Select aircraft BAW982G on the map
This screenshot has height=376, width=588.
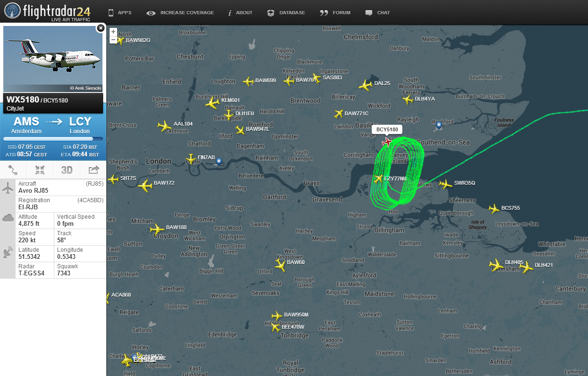(x=119, y=41)
